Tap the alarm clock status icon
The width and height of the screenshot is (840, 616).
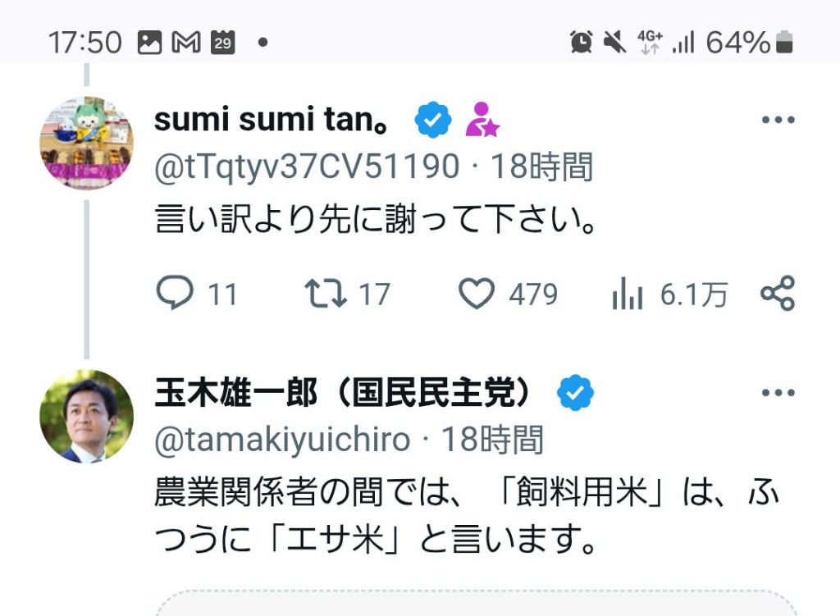(x=582, y=42)
